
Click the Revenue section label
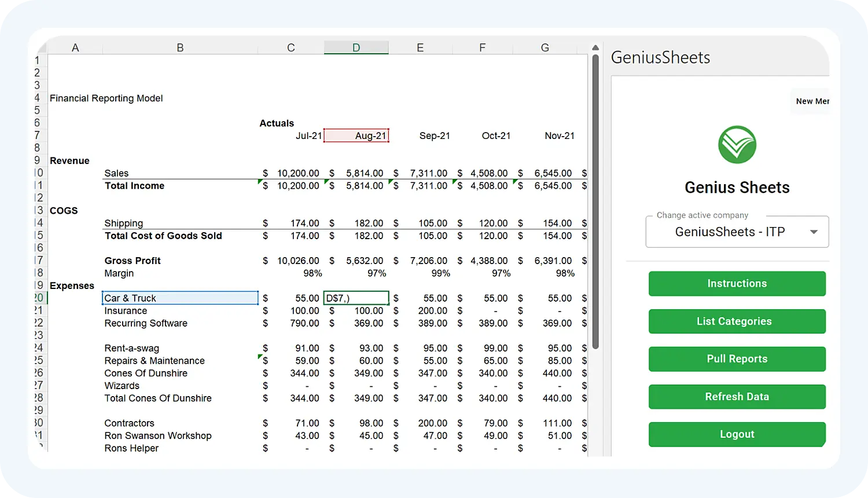pos(69,161)
